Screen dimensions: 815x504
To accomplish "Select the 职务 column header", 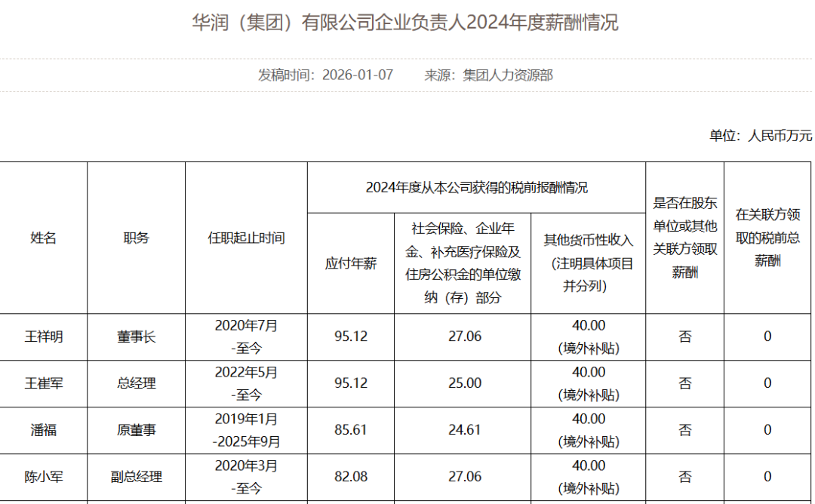I will coord(137,238).
